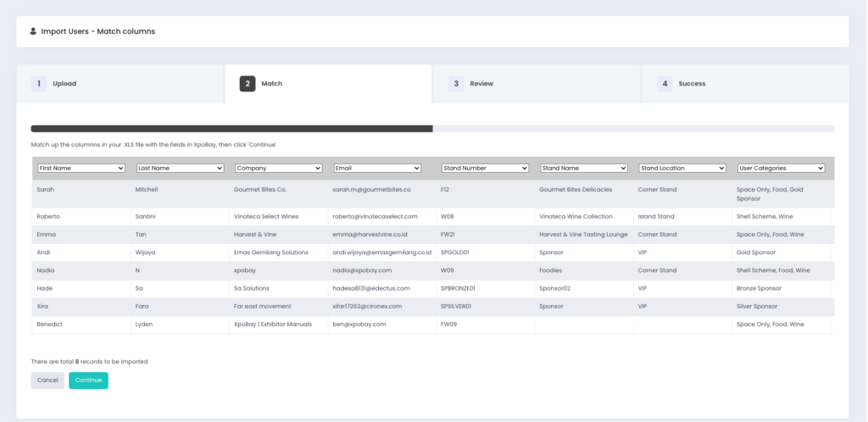The image size is (868, 422).
Task: Click the Continue button
Action: tap(88, 380)
